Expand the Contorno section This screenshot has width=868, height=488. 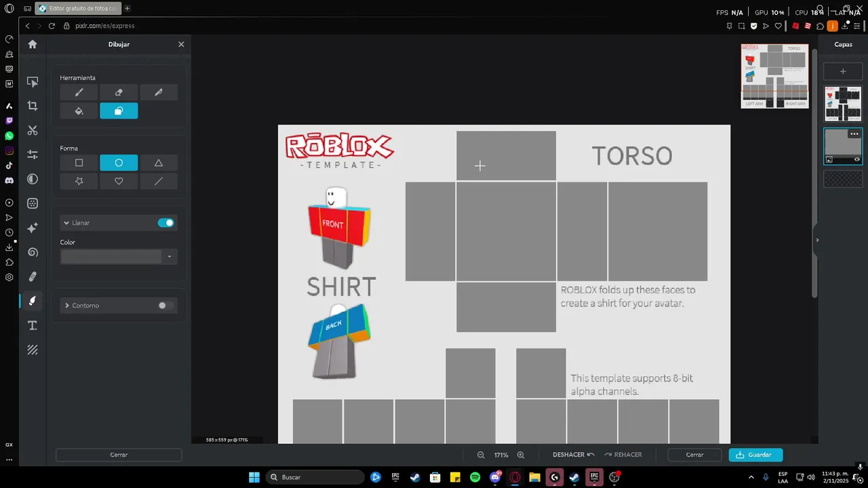[66, 306]
